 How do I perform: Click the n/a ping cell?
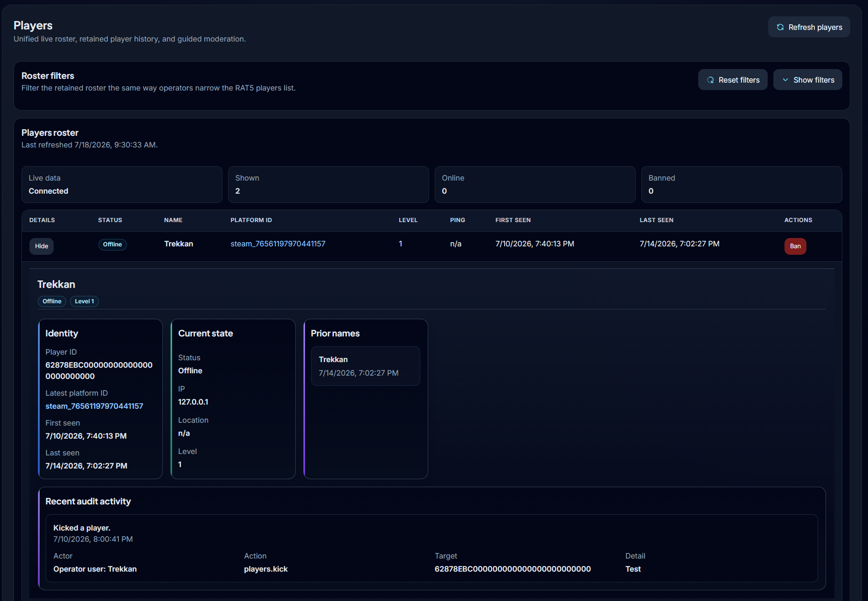tap(456, 244)
